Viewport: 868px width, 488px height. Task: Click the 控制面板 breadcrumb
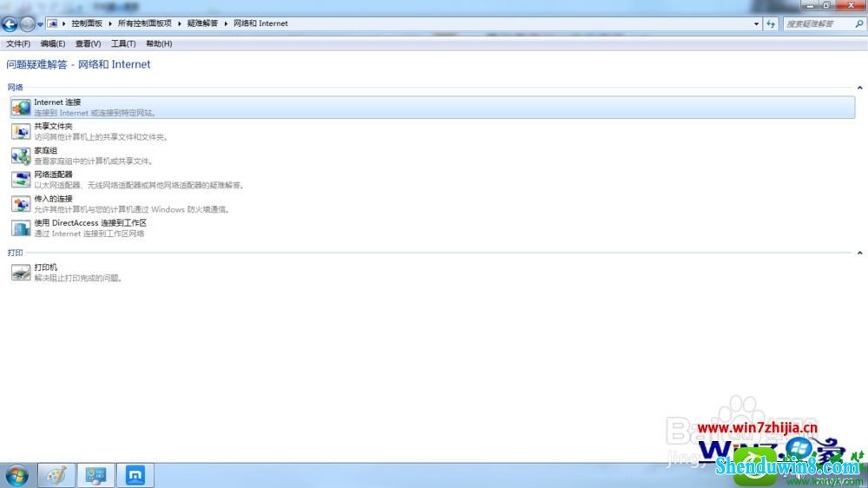point(87,23)
